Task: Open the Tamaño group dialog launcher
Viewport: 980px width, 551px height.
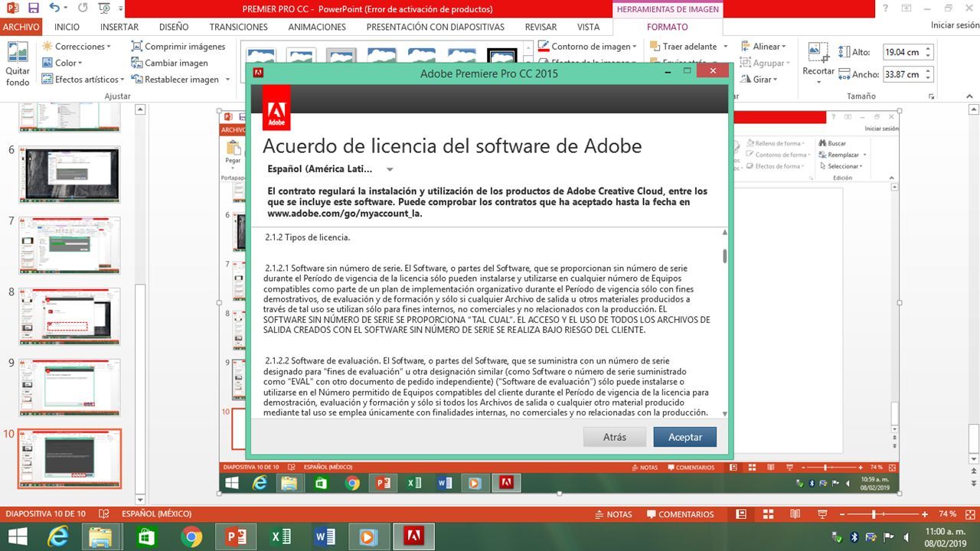Action: (x=931, y=97)
